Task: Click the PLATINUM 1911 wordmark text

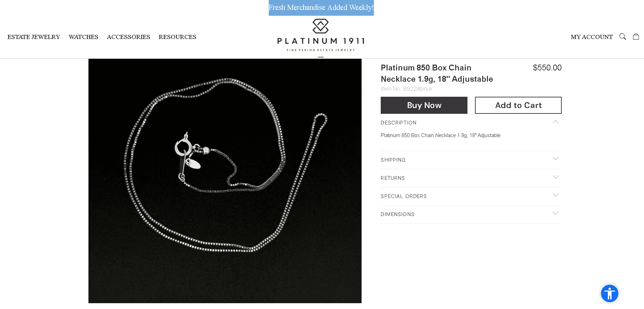Action: (x=321, y=41)
